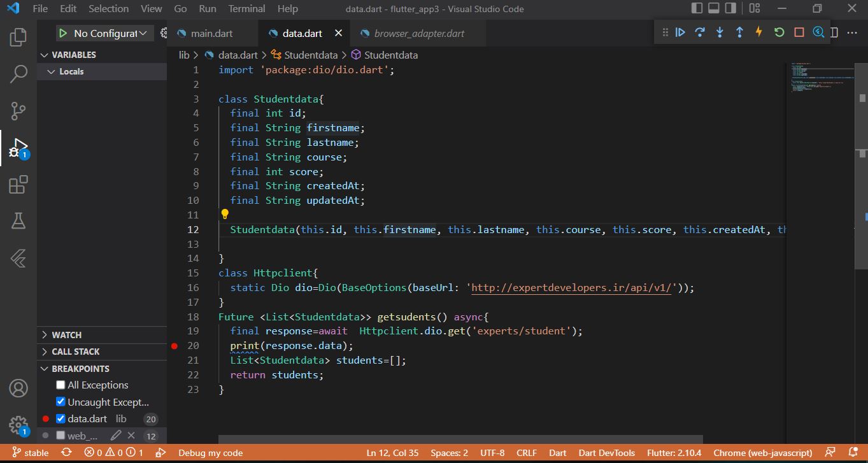Open the Manage gear icon
Viewport: 868px width, 463px height.
tap(18, 425)
